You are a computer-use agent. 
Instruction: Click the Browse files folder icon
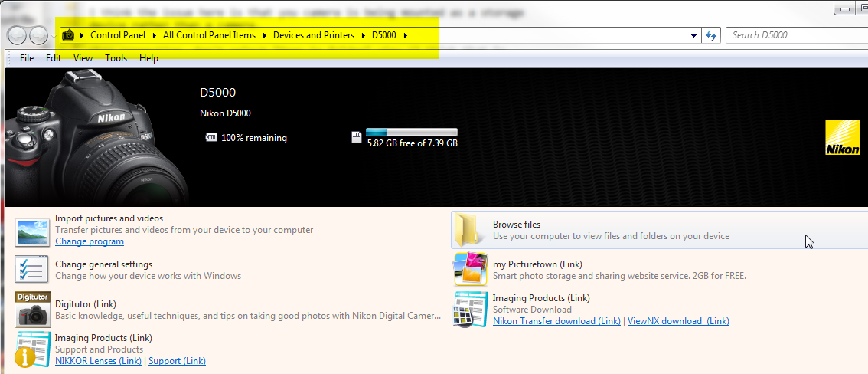pos(468,230)
